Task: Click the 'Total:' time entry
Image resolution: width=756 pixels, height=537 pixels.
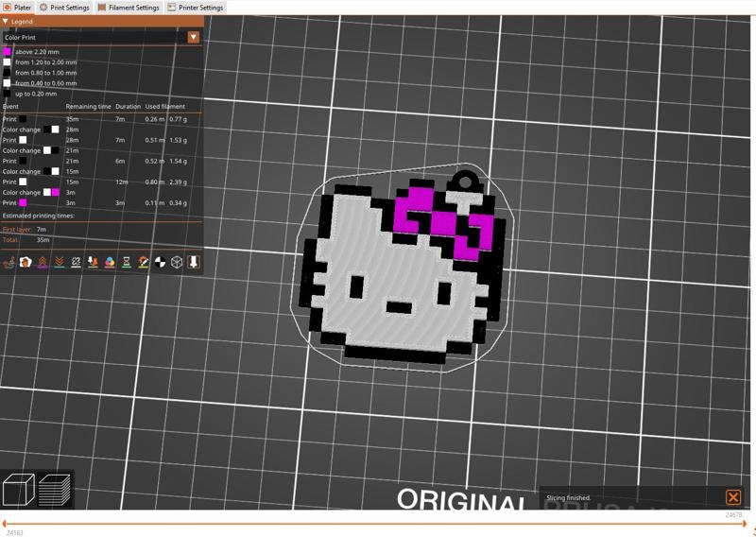Action: [26, 240]
